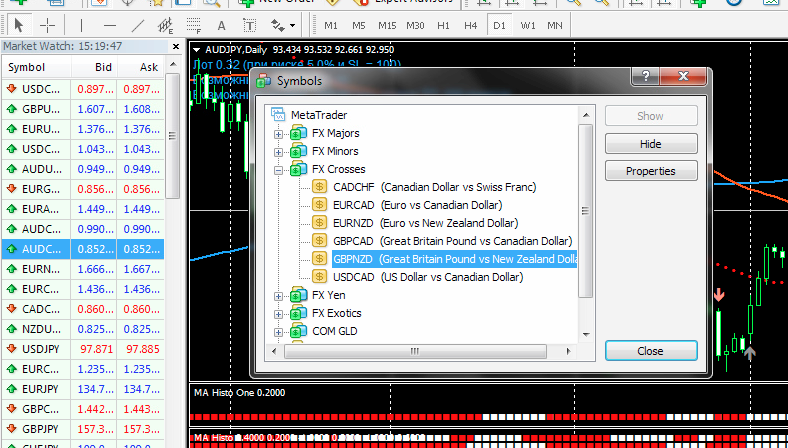Select the Text Label (T) tool
Viewport: 788px width, 448px height.
coord(249,25)
